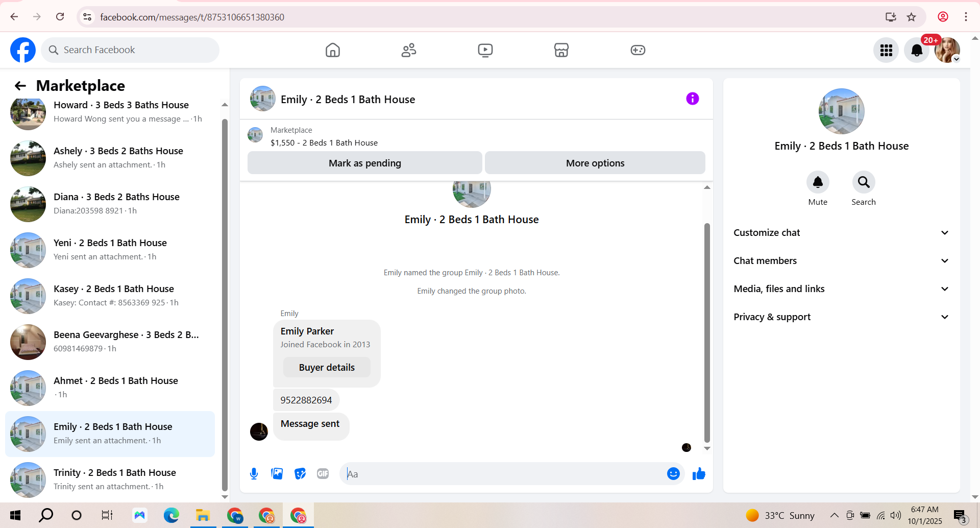The image size is (980, 528).
Task: Send a thumbs-up like
Action: click(699, 474)
